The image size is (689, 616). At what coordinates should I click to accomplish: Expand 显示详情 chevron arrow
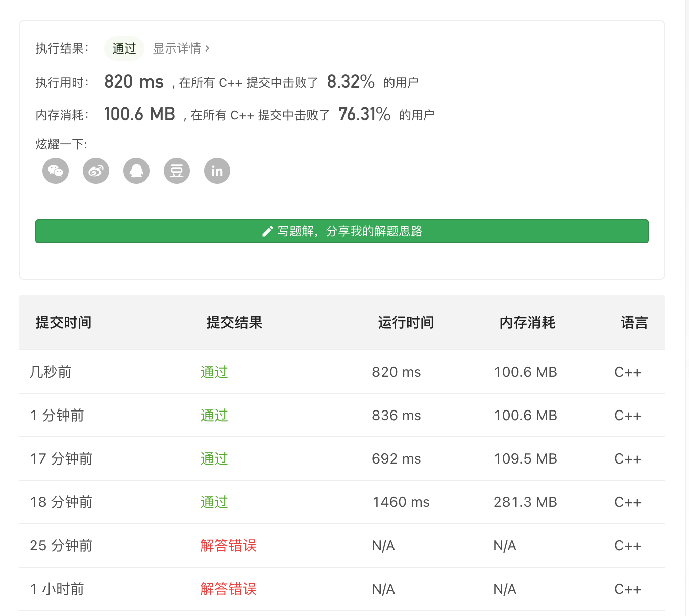tap(207, 48)
